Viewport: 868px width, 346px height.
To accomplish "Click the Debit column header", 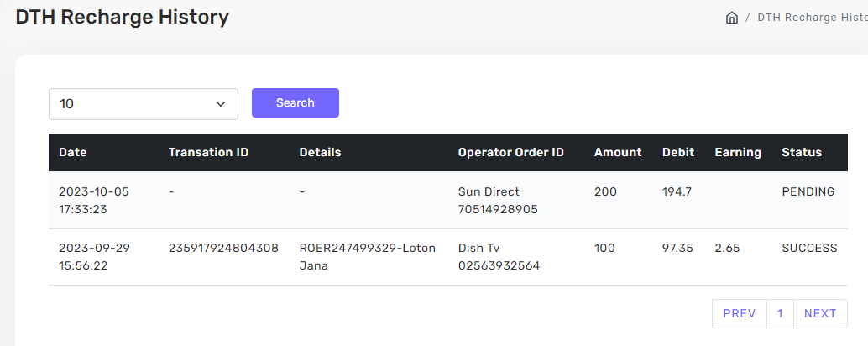I will pyautogui.click(x=678, y=153).
